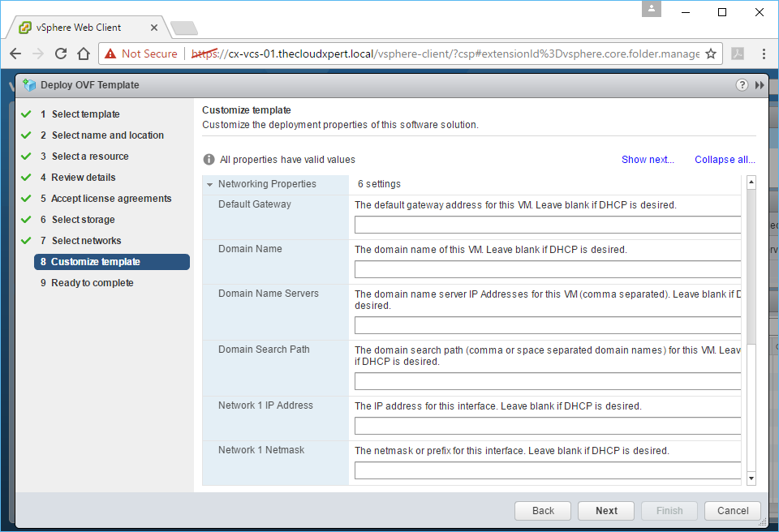Click the scrollbar down arrow
Viewport: 779px width, 532px height.
pos(751,479)
